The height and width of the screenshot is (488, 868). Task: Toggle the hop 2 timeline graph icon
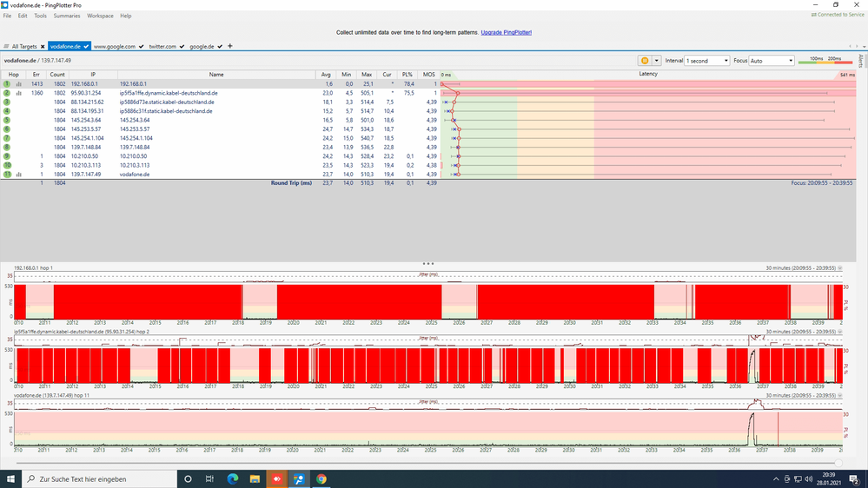[x=19, y=93]
